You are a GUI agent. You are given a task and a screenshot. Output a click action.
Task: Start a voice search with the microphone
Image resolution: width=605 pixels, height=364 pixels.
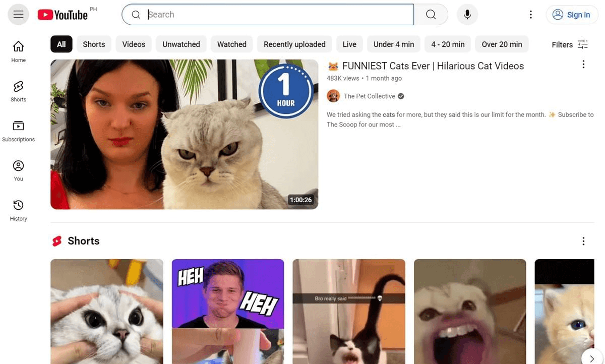pos(467,14)
